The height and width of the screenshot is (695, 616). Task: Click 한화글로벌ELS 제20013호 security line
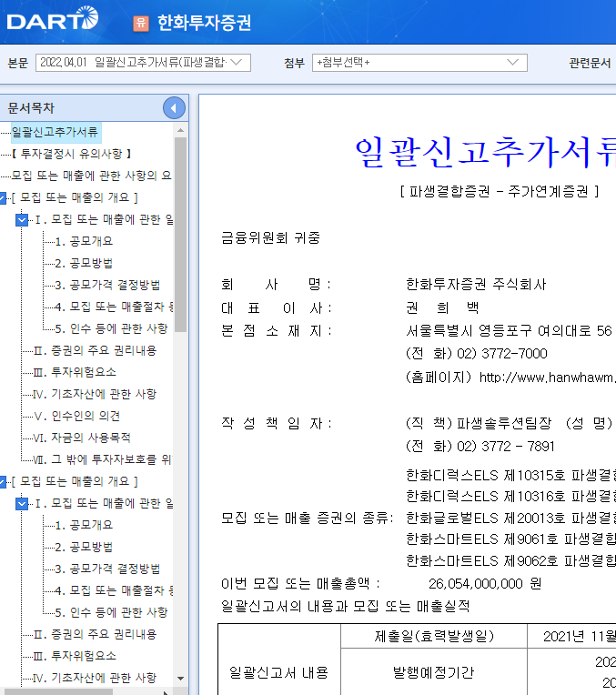click(x=510, y=518)
